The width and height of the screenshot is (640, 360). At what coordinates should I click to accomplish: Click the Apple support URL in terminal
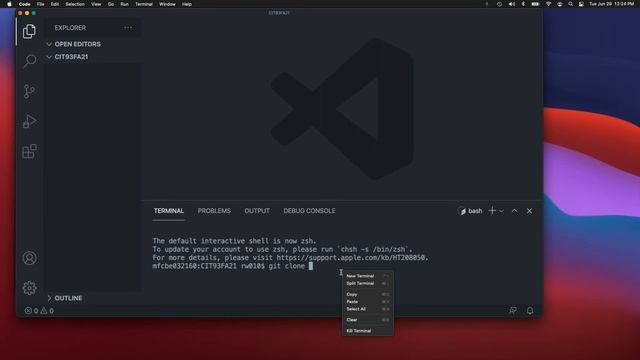351,258
